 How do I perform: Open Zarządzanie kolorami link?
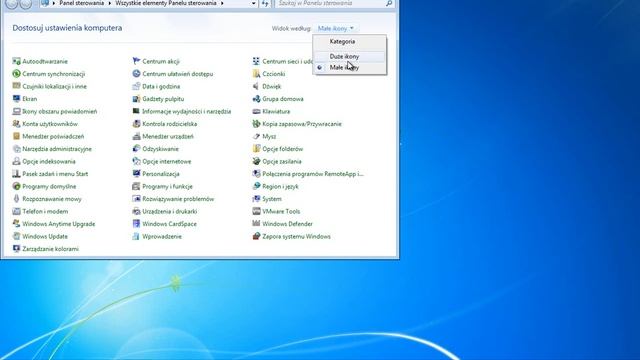pos(51,249)
